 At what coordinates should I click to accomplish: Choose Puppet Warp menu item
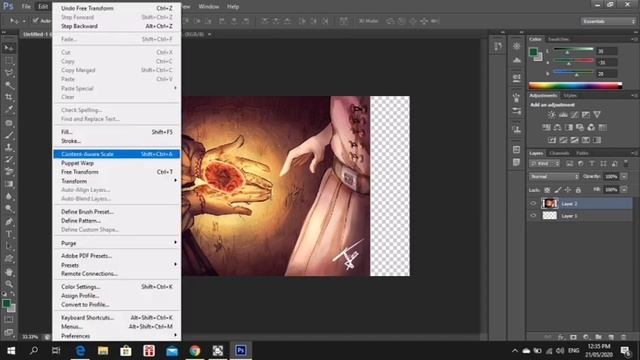click(x=117, y=163)
